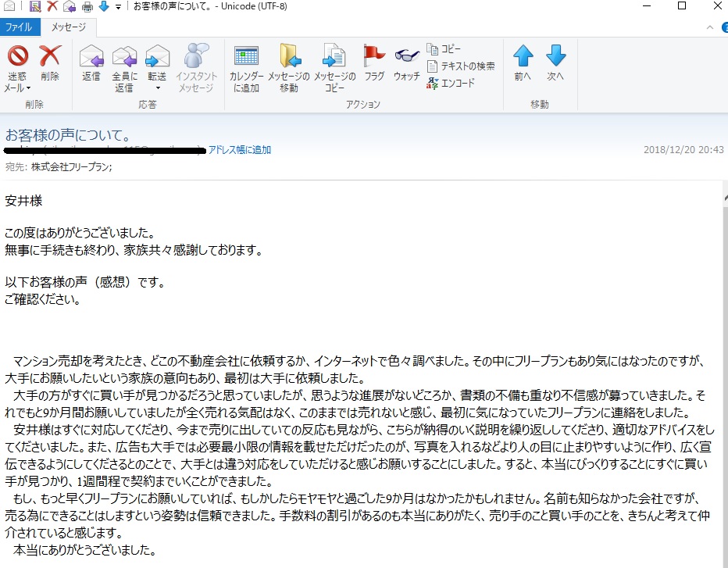Click the コピー command in ribbon
The width and height of the screenshot is (728, 568).
[x=444, y=48]
